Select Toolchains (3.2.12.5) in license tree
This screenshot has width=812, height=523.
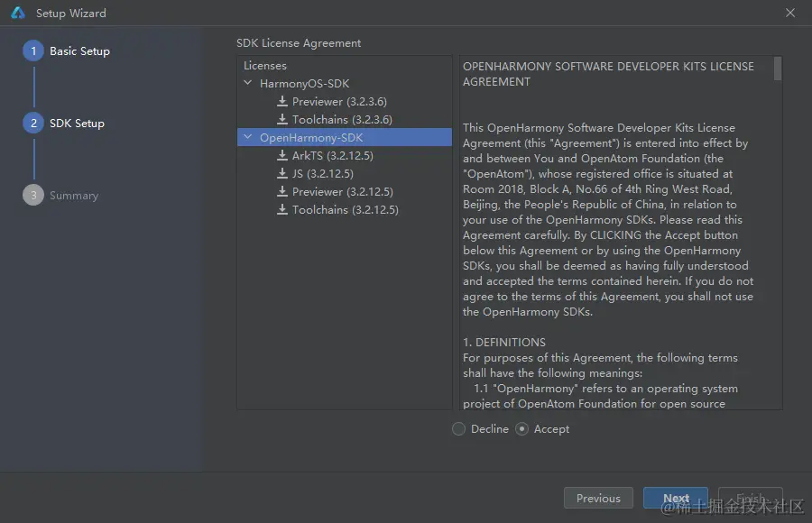coord(345,210)
